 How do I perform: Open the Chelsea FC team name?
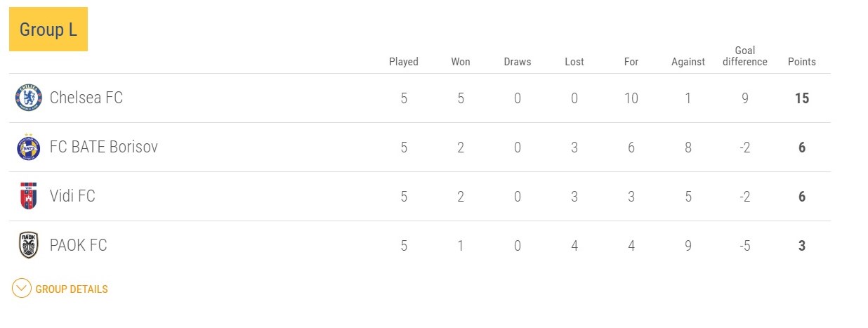(x=86, y=98)
